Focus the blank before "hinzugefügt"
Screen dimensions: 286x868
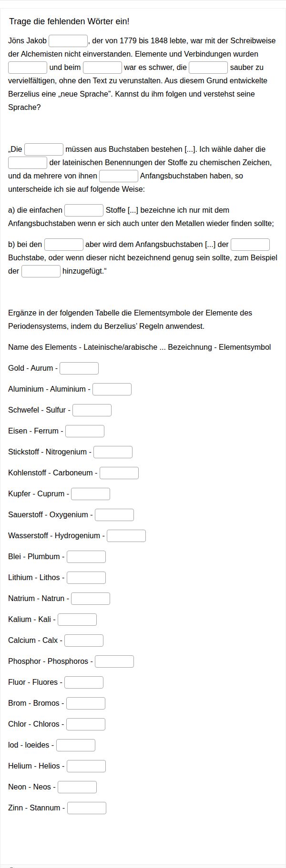[x=41, y=271]
